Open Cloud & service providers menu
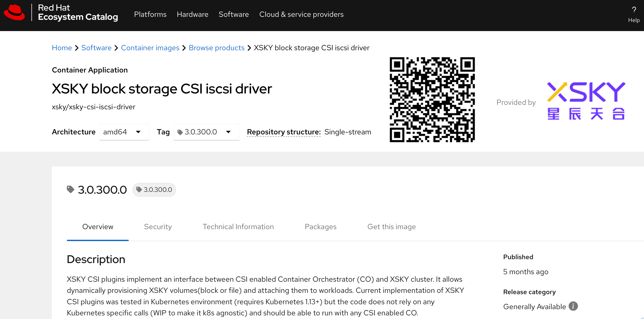Image resolution: width=644 pixels, height=319 pixels. 301,15
